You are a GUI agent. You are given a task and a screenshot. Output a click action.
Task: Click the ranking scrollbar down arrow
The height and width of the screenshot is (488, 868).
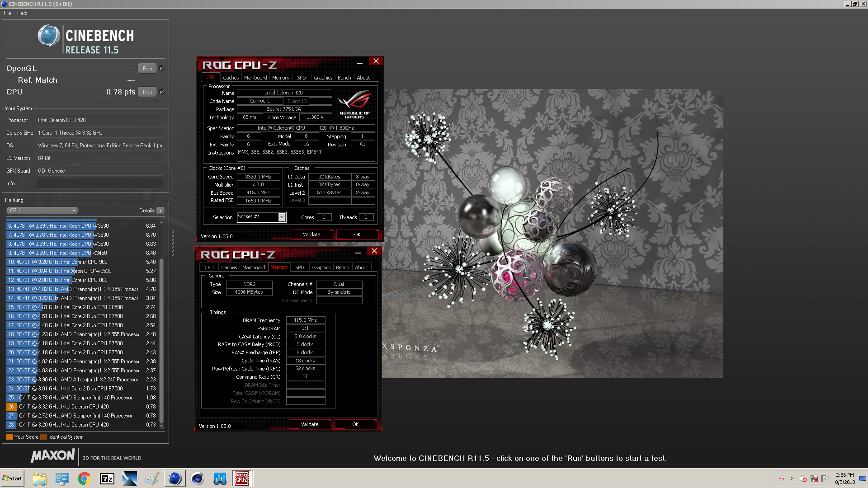click(161, 426)
